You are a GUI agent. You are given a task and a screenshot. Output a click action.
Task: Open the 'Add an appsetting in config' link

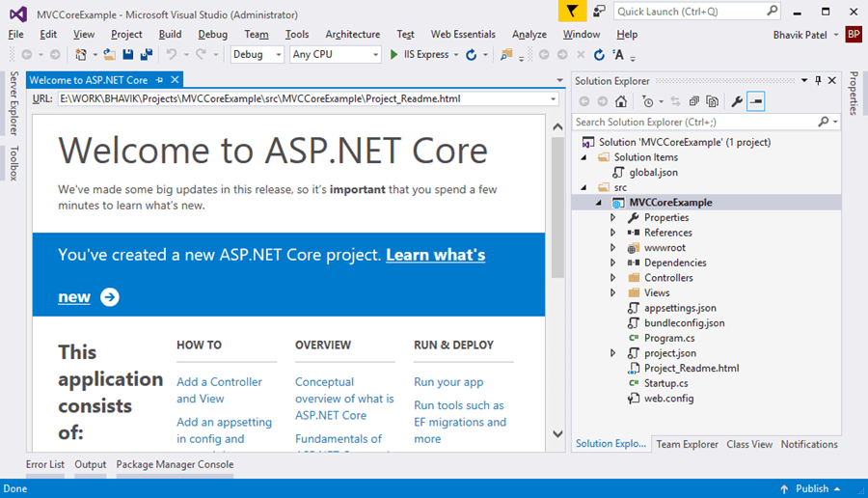[x=224, y=430]
